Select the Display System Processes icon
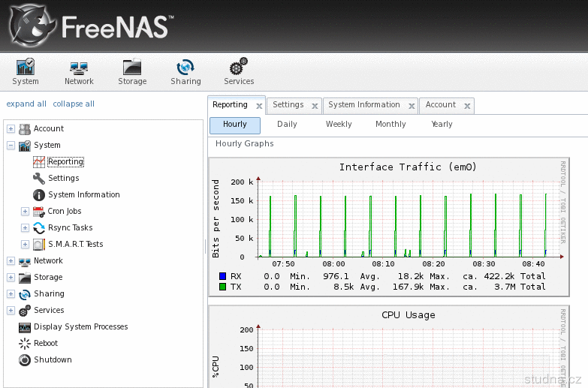This screenshot has height=388, width=588. [x=25, y=327]
